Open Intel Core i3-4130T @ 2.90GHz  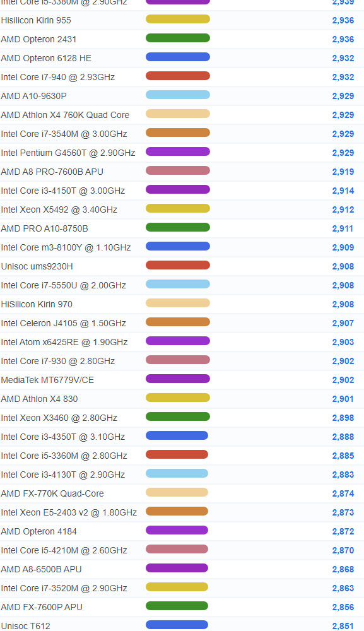point(62,474)
